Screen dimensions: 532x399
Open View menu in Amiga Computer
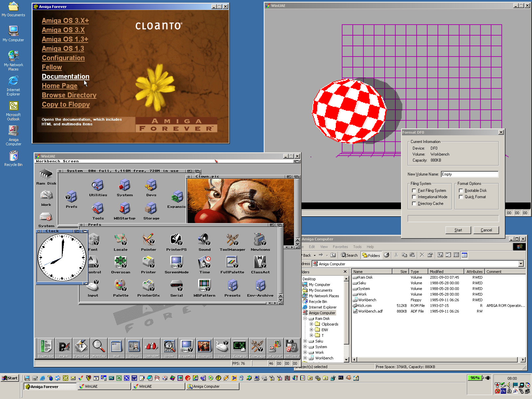coord(324,247)
